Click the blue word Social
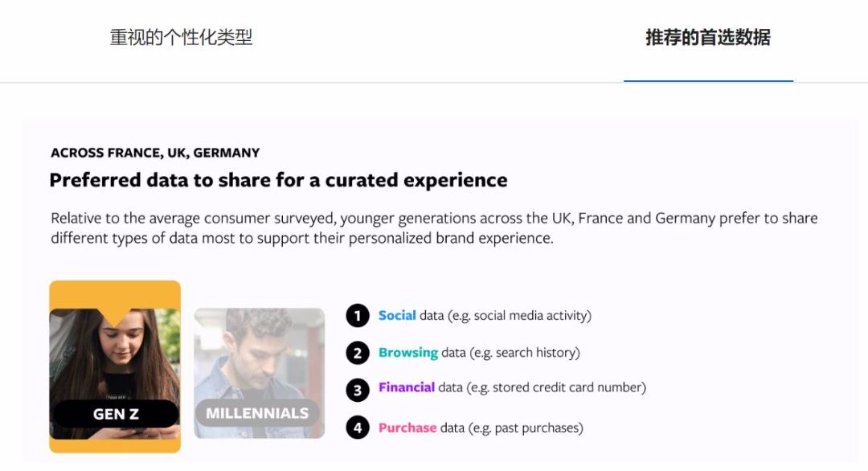Viewport: 868px width, 471px height. point(397,316)
